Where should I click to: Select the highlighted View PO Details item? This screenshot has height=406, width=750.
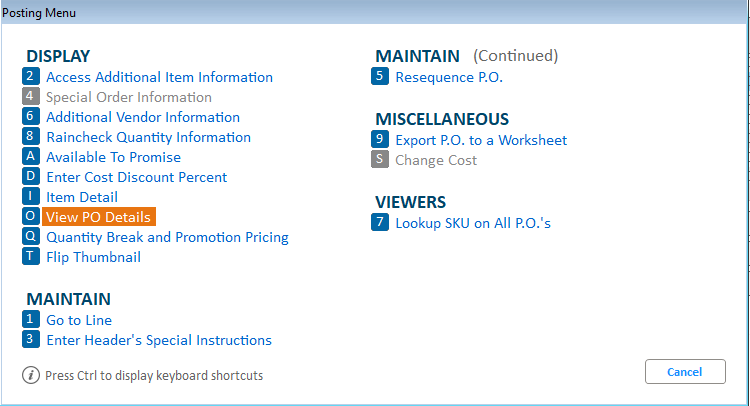(97, 217)
